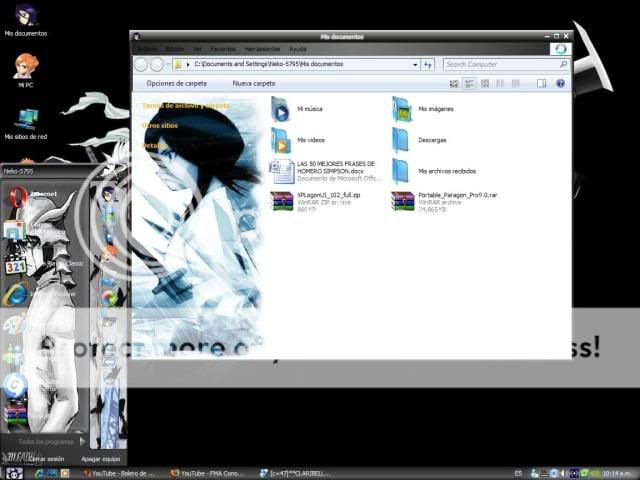This screenshot has height=480, width=640.
Task: Switch to CLARIBELL chat taskbar window
Action: (296, 473)
